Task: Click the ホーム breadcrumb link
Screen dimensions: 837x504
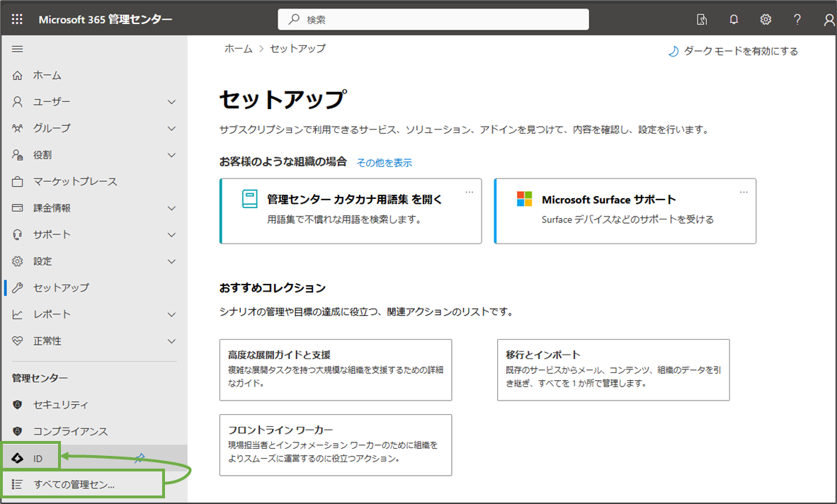Action: tap(238, 49)
